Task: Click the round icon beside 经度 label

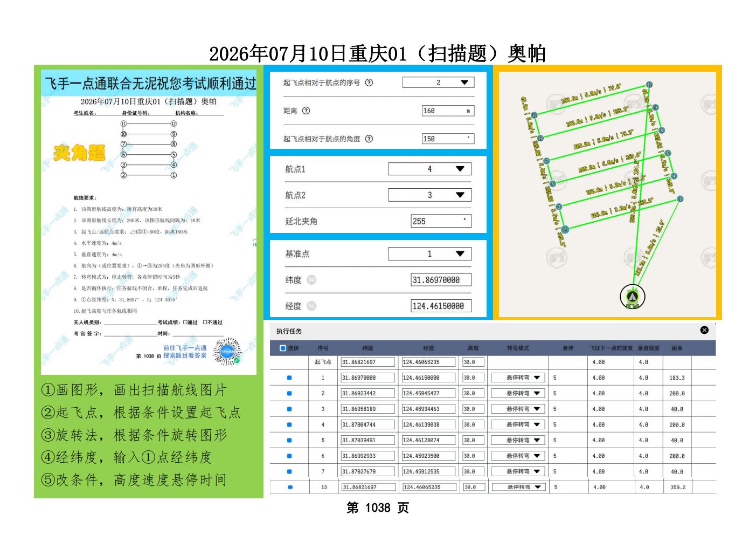Action: pyautogui.click(x=311, y=306)
